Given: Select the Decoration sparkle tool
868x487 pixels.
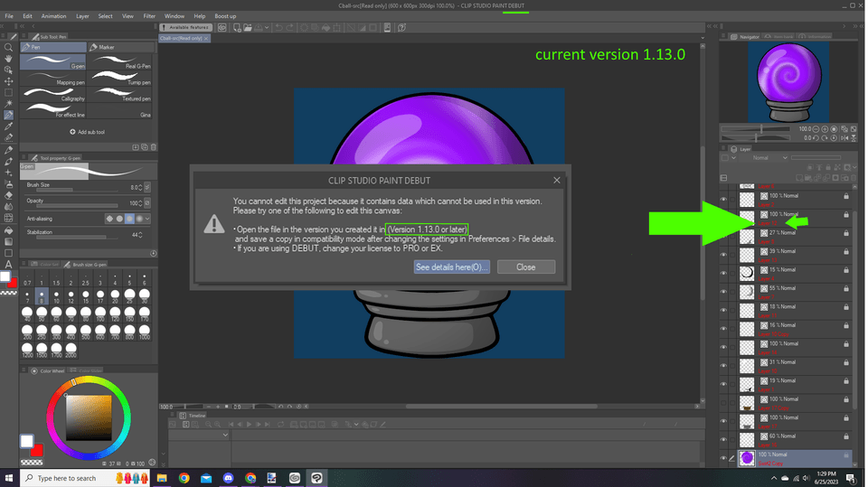Looking at the screenshot, I should point(8,173).
